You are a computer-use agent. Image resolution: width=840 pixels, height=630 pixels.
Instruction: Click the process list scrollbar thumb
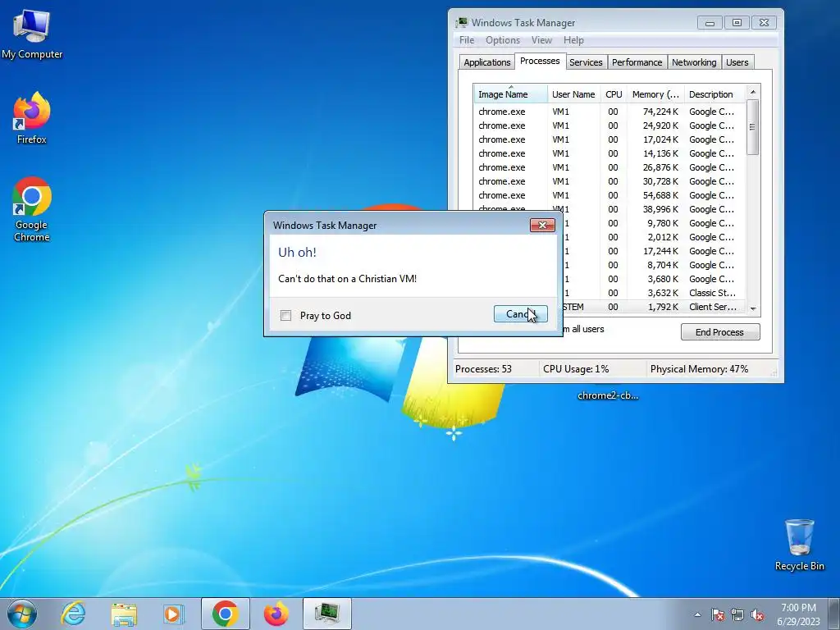[x=753, y=127]
